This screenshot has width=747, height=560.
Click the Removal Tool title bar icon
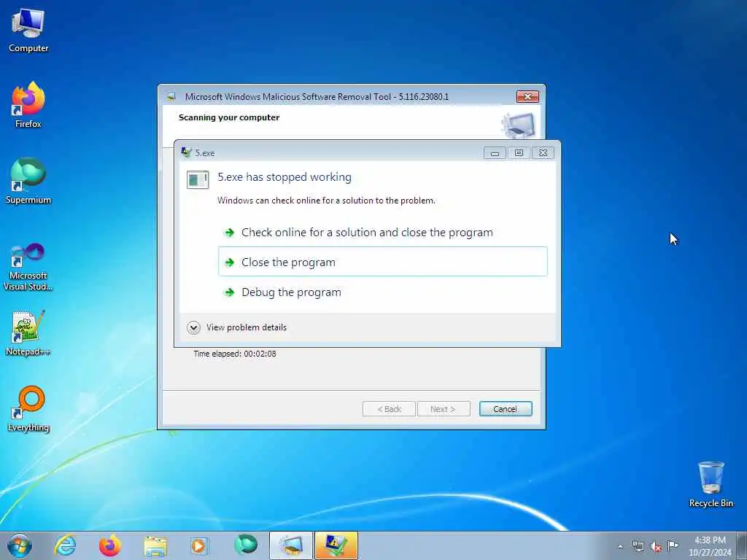(171, 97)
